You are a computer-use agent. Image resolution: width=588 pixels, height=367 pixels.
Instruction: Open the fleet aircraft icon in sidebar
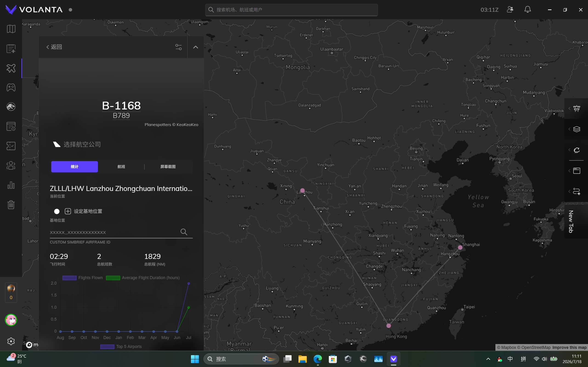pos(11,68)
